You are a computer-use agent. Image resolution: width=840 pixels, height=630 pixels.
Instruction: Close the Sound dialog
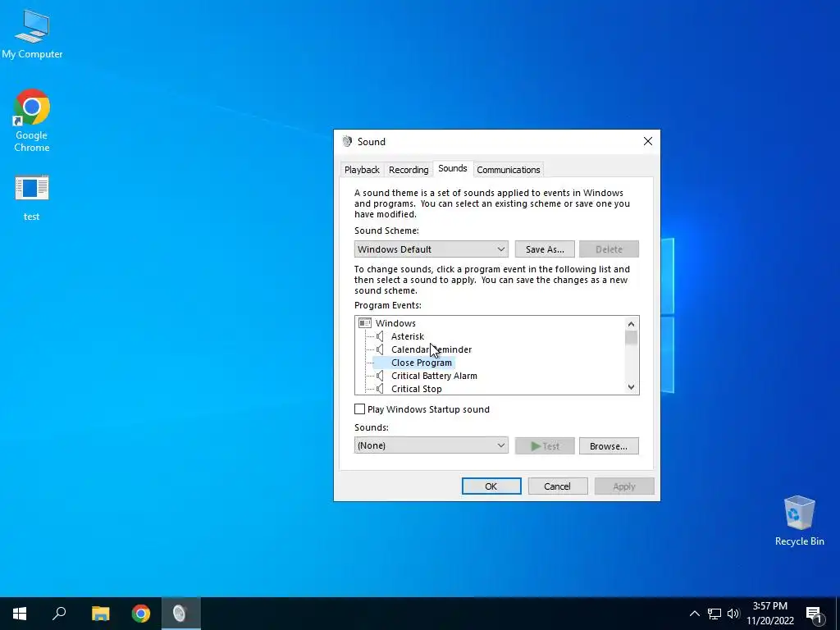(648, 141)
